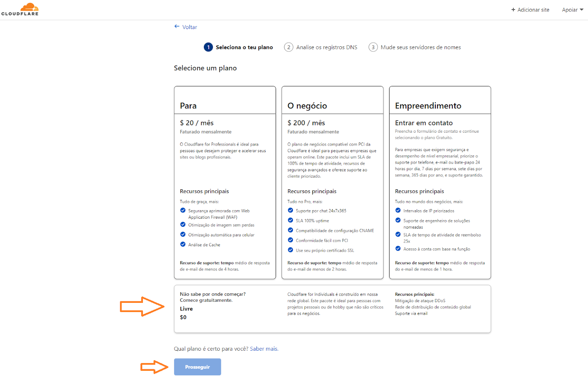Click step 1 circle for Seleciona o teu plano
Screen dimensions: 588x380
[208, 47]
